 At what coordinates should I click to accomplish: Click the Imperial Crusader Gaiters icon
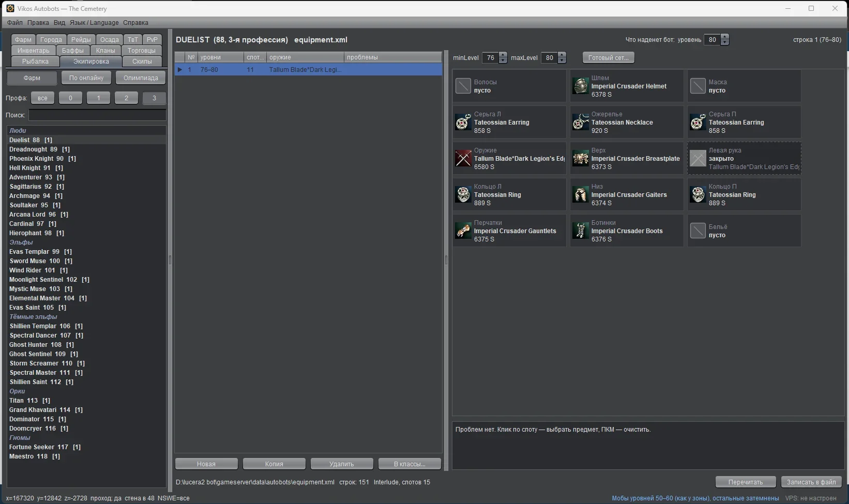point(580,194)
